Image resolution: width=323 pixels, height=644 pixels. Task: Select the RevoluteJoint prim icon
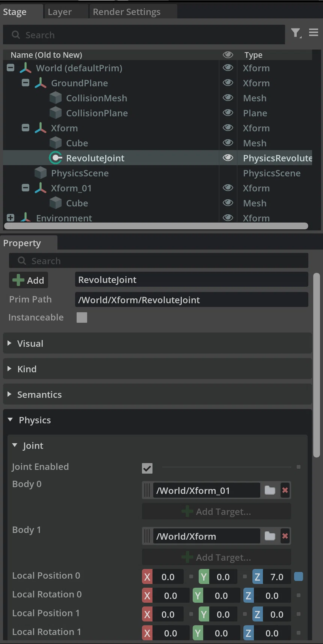[x=56, y=158]
